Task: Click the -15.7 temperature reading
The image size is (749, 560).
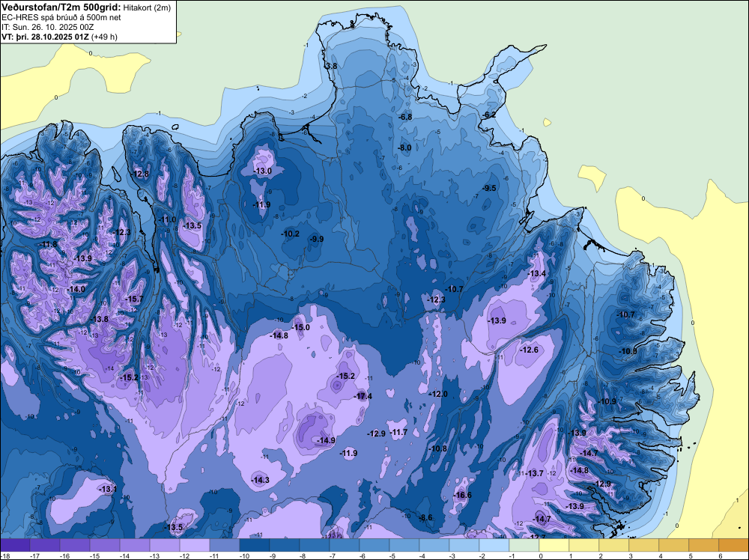Action: 134,299
